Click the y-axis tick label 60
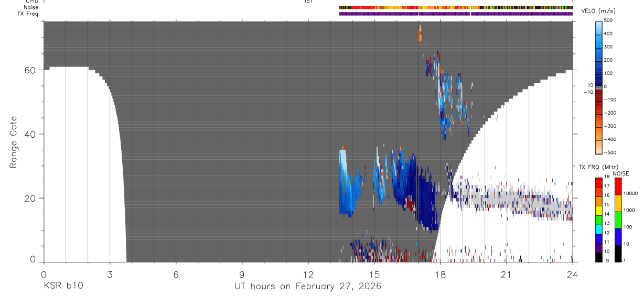 30,70
